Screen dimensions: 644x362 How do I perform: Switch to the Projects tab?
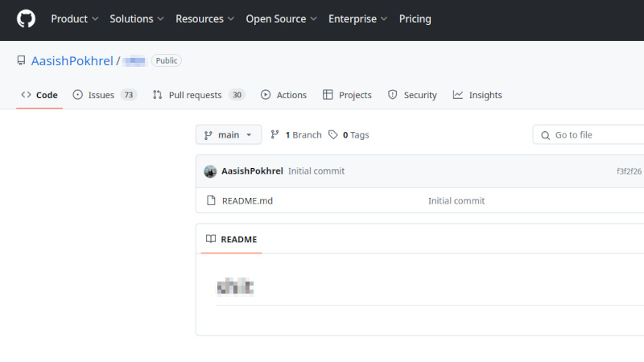coord(347,95)
